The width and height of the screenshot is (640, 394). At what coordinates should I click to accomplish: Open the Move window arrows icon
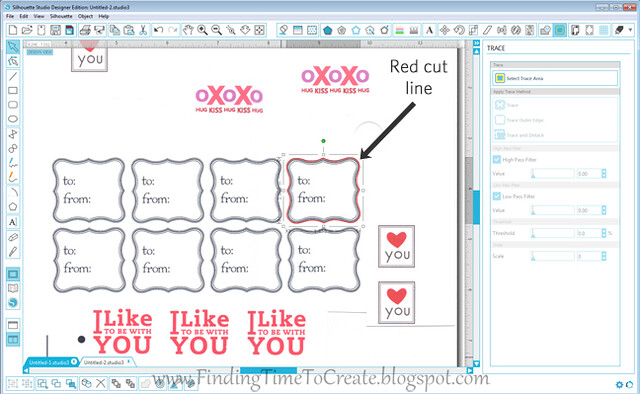(444, 30)
